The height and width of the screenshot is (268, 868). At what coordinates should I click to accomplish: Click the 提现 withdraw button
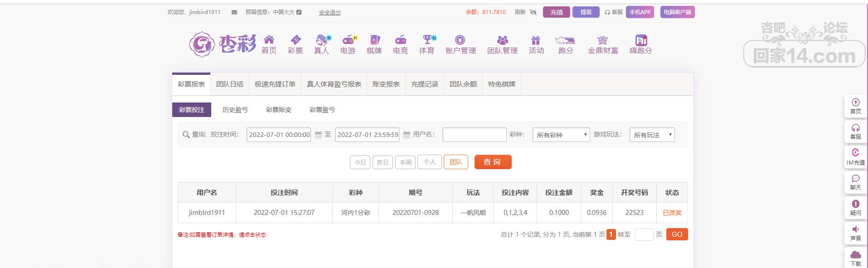[x=586, y=12]
